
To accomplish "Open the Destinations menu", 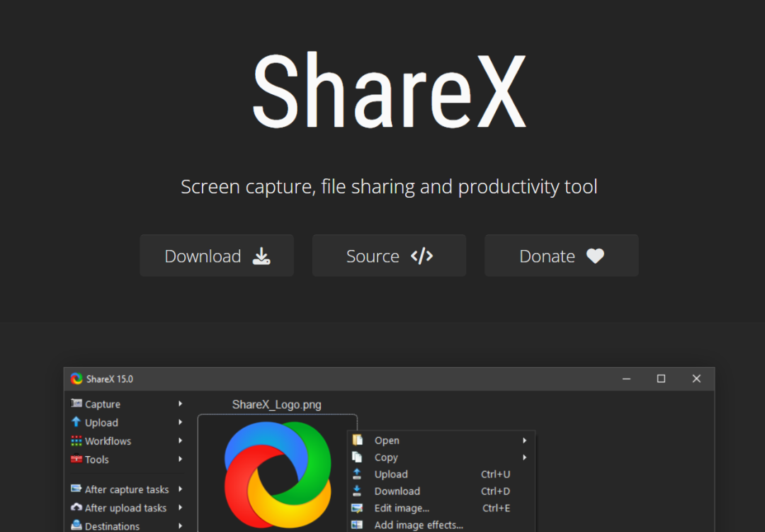I will click(x=127, y=526).
